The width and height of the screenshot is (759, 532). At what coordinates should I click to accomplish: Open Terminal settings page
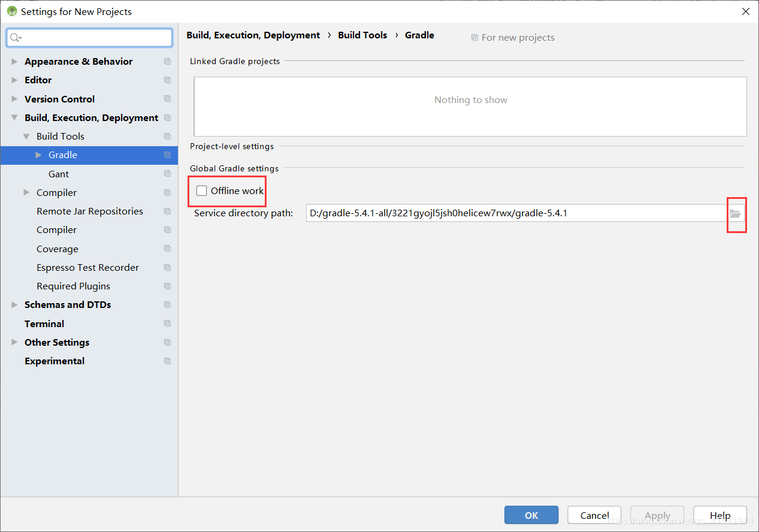point(44,324)
